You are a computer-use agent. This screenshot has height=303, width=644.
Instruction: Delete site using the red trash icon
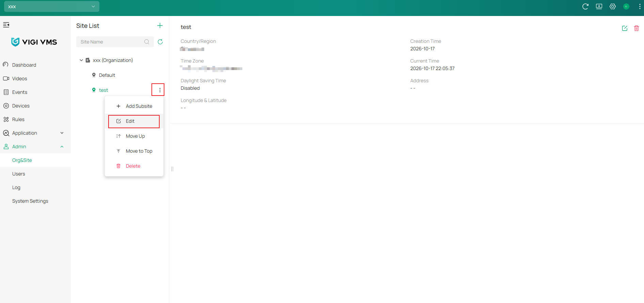[637, 28]
